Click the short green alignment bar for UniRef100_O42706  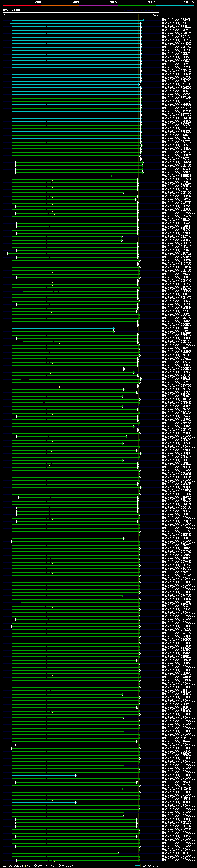(67, 237)
